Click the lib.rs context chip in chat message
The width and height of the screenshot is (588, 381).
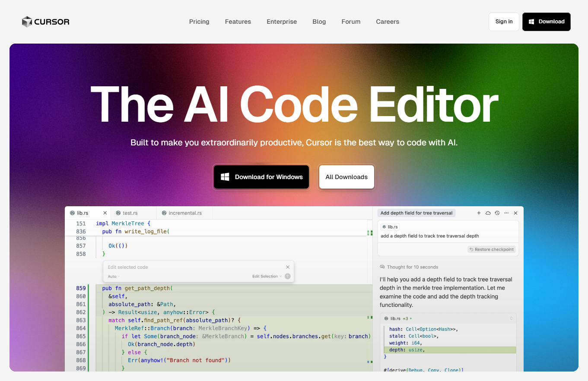(x=390, y=227)
